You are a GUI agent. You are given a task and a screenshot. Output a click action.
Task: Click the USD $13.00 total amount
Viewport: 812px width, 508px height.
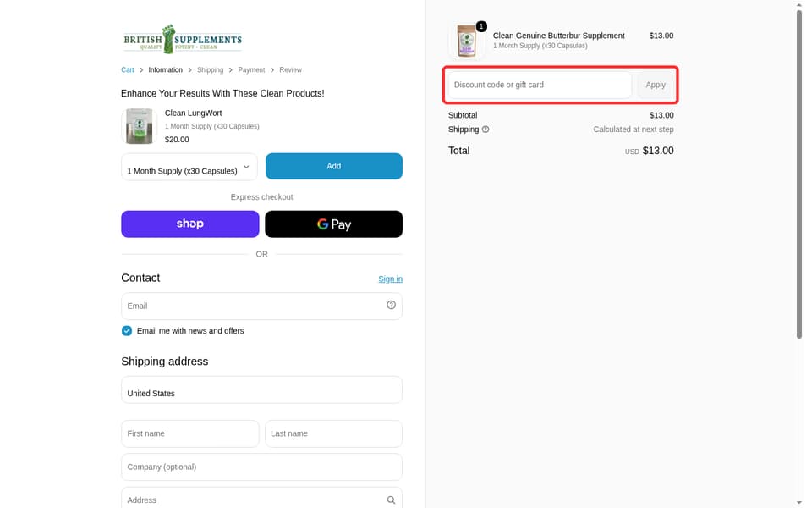(x=650, y=151)
